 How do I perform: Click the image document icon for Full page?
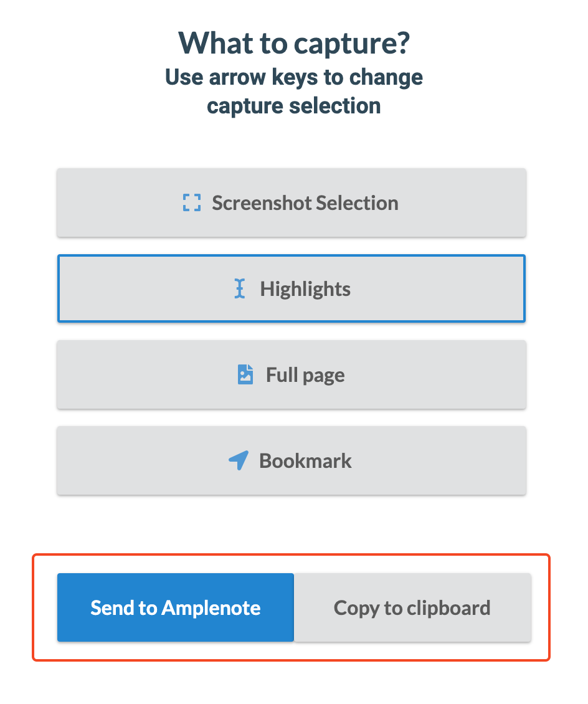pos(245,374)
